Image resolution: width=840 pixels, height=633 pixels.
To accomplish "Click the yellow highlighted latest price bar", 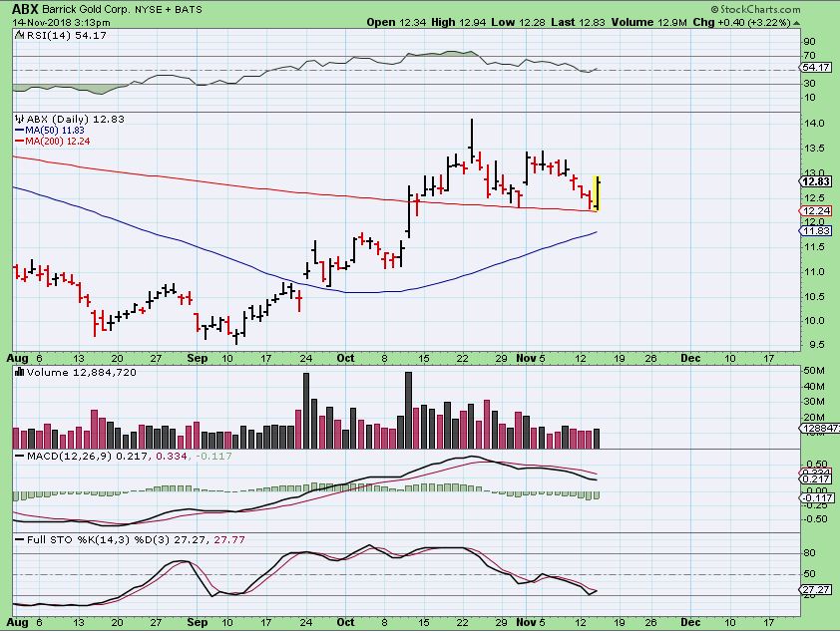I will (x=597, y=193).
